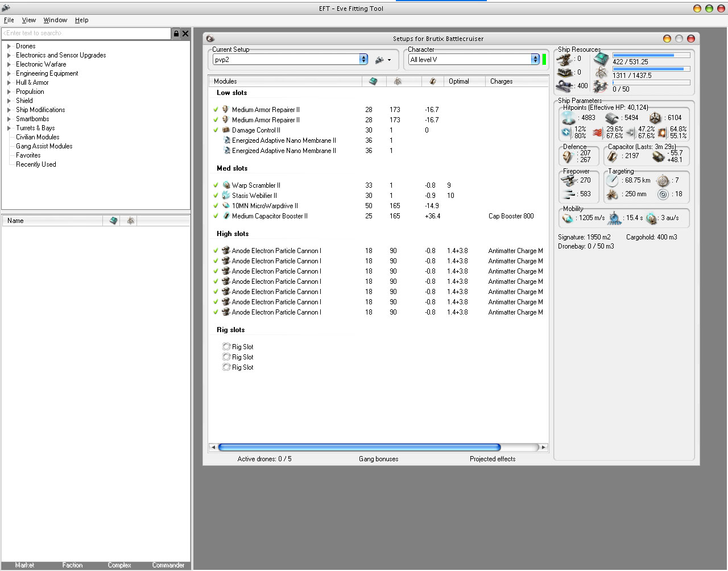
Task: Open the Character All level V dropdown
Action: coord(535,60)
